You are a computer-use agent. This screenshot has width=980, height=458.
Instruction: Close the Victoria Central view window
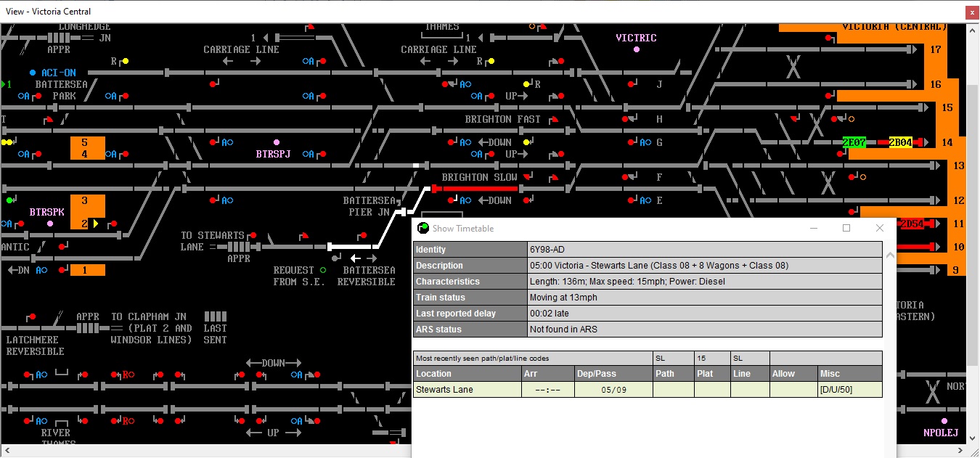(971, 12)
